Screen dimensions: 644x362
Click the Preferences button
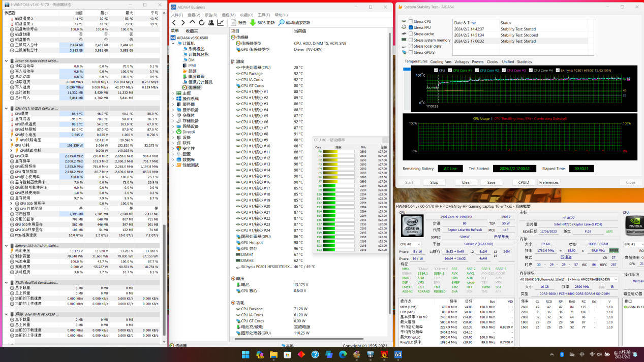[x=548, y=182]
